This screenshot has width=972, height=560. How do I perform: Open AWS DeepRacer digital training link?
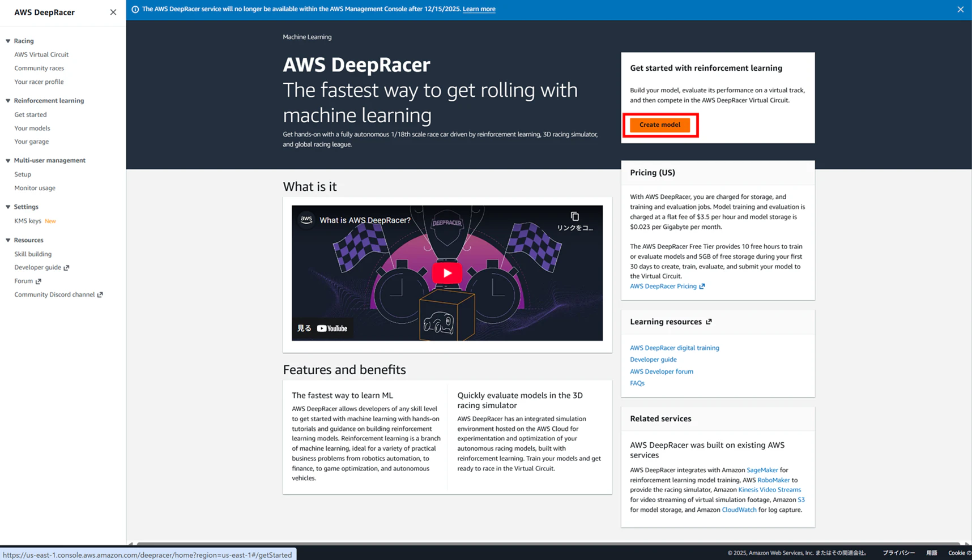click(675, 348)
